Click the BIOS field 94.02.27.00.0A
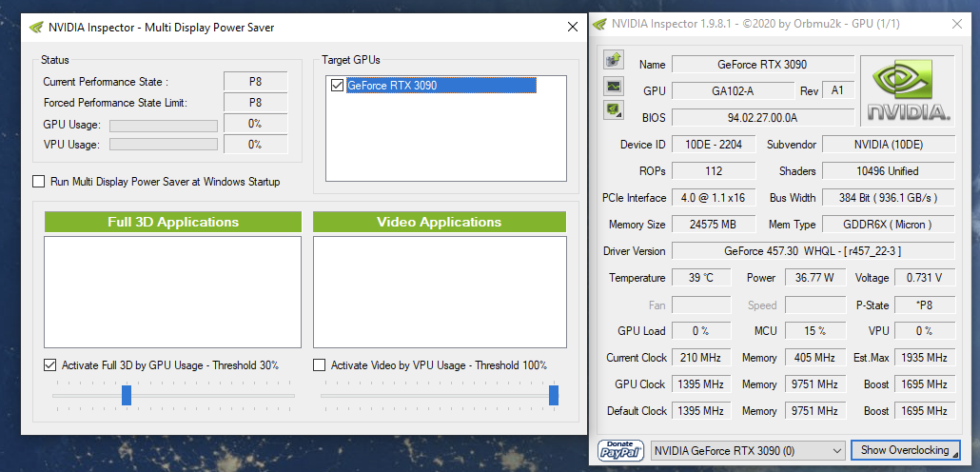Viewport: 980px width, 472px height. coord(762,117)
